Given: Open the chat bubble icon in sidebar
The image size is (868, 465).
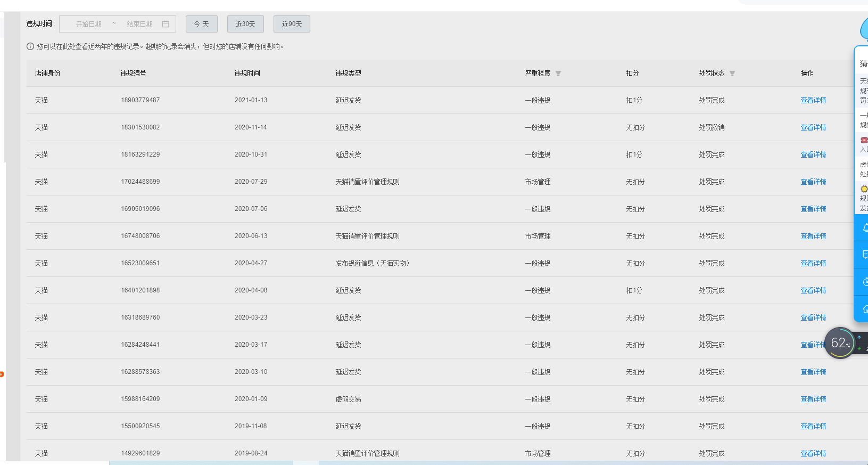Looking at the screenshot, I should pos(864,255).
